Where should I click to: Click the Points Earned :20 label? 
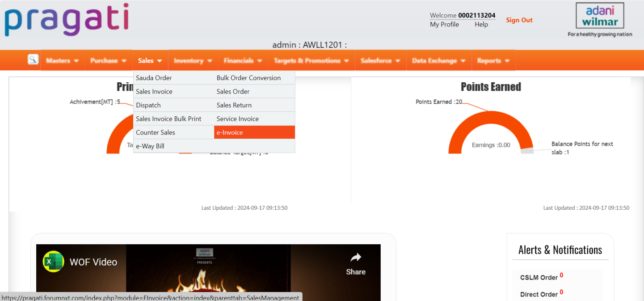(x=439, y=102)
